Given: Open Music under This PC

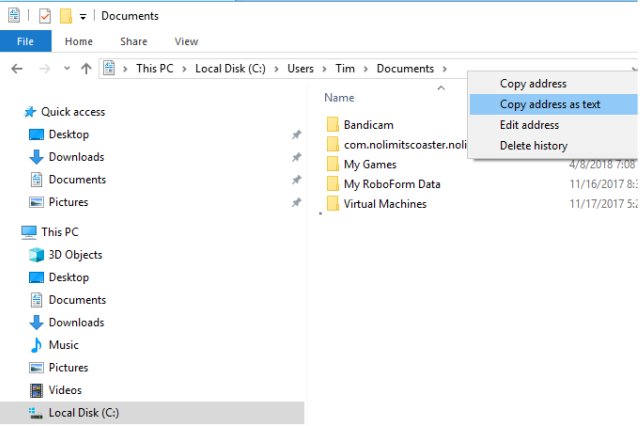Looking at the screenshot, I should point(63,345).
